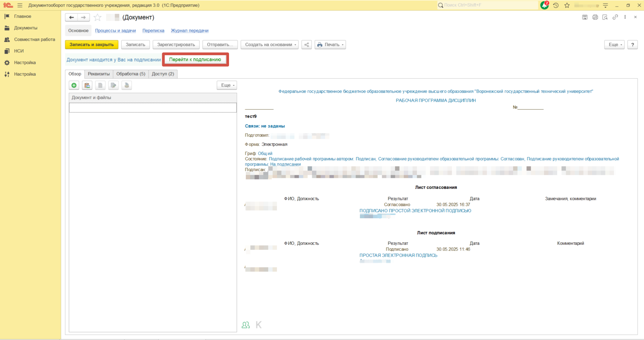Click in the global search field
This screenshot has width=644, height=340.
(x=488, y=5)
